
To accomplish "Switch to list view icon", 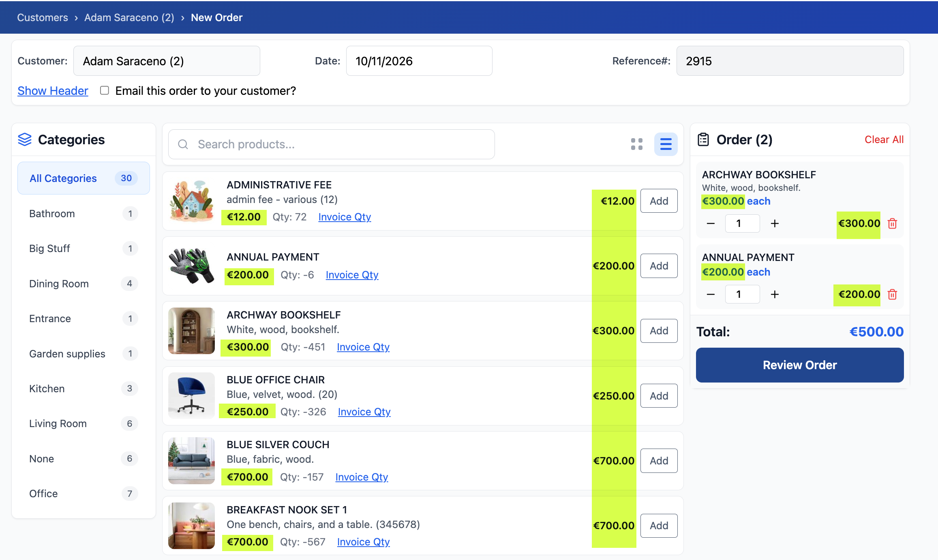I will click(x=666, y=144).
